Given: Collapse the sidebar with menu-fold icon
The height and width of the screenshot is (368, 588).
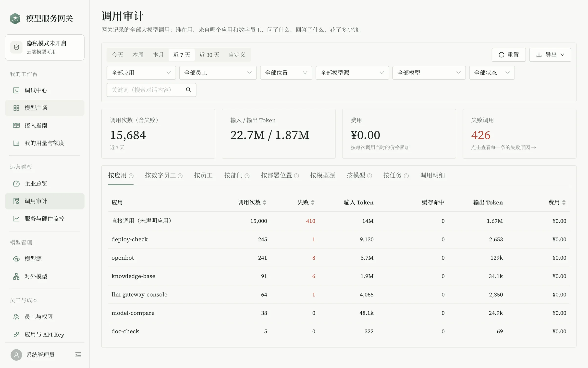Looking at the screenshot, I should point(78,355).
